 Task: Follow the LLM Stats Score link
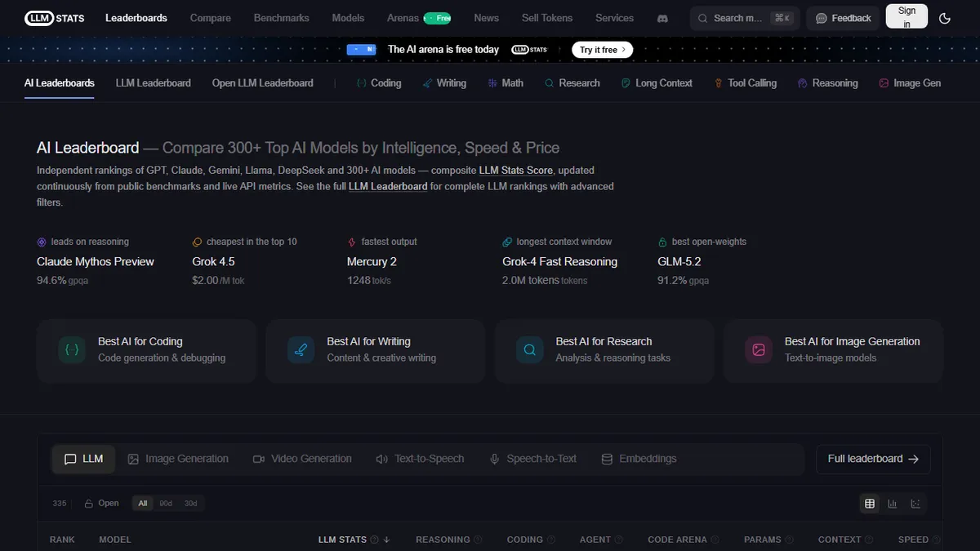point(516,171)
